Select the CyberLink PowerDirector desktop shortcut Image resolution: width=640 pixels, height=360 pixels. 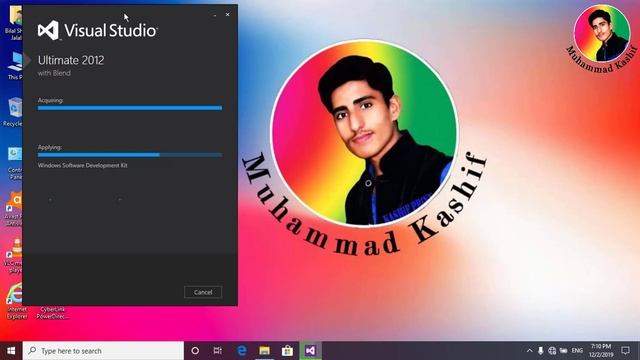52,313
